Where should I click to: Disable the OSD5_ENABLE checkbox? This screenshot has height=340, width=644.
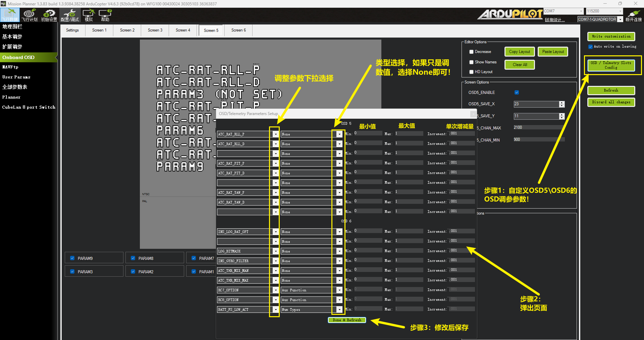coord(517,93)
